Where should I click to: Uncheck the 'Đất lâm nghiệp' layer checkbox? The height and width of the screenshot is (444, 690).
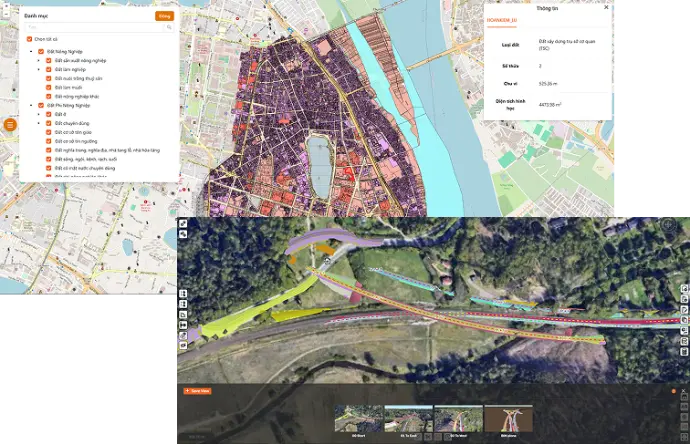(x=49, y=69)
